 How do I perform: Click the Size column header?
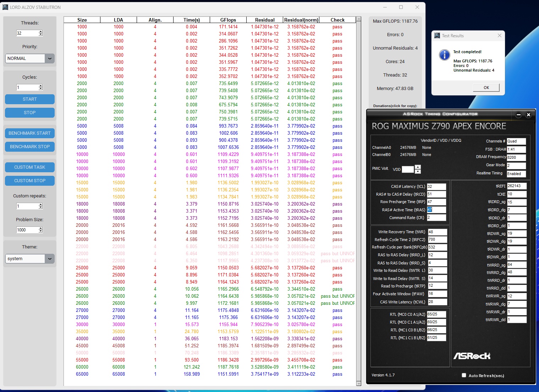pyautogui.click(x=82, y=20)
